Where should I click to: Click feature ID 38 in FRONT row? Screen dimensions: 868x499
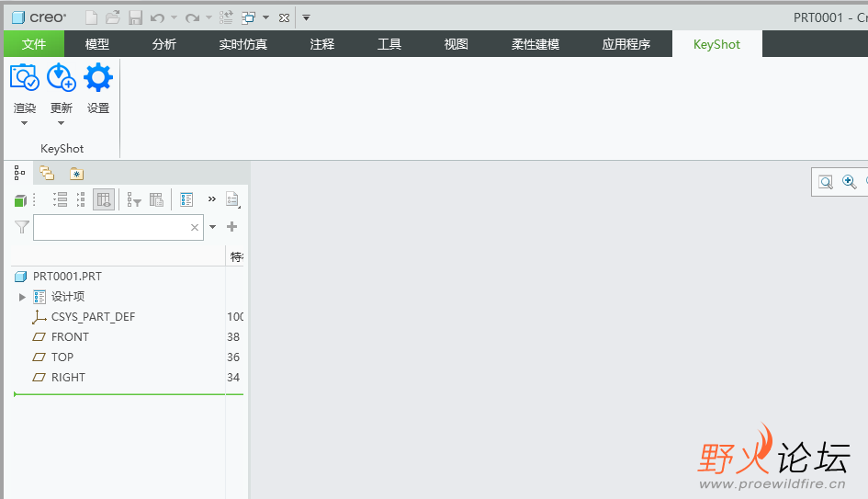233,336
